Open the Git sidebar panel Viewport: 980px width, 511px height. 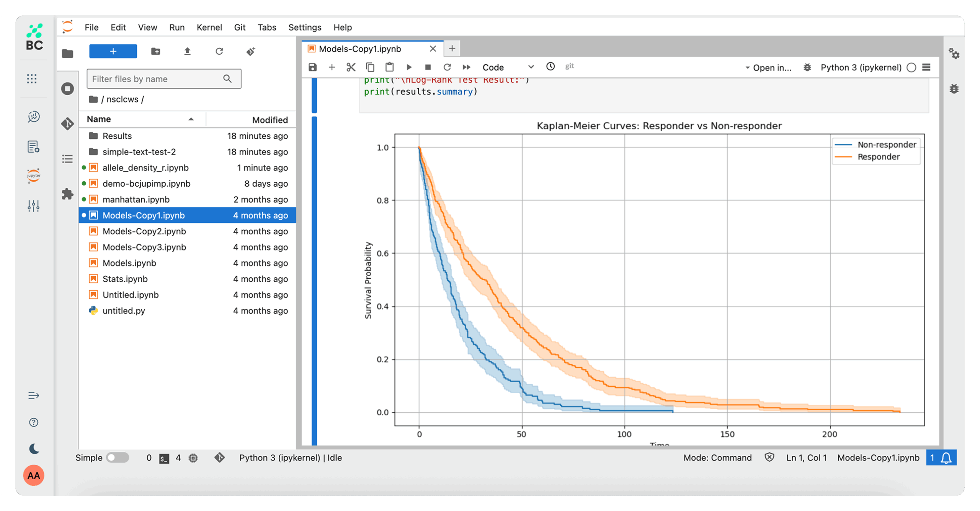67,124
